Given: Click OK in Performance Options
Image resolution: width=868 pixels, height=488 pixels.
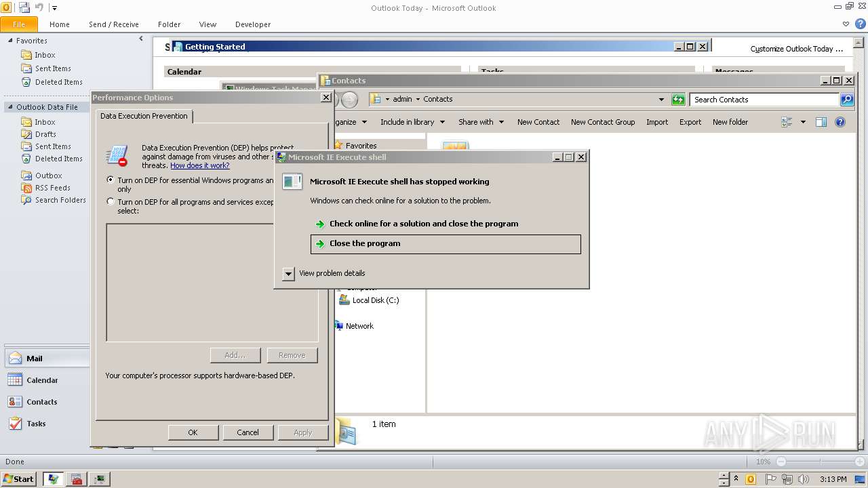Looking at the screenshot, I should pos(193,432).
